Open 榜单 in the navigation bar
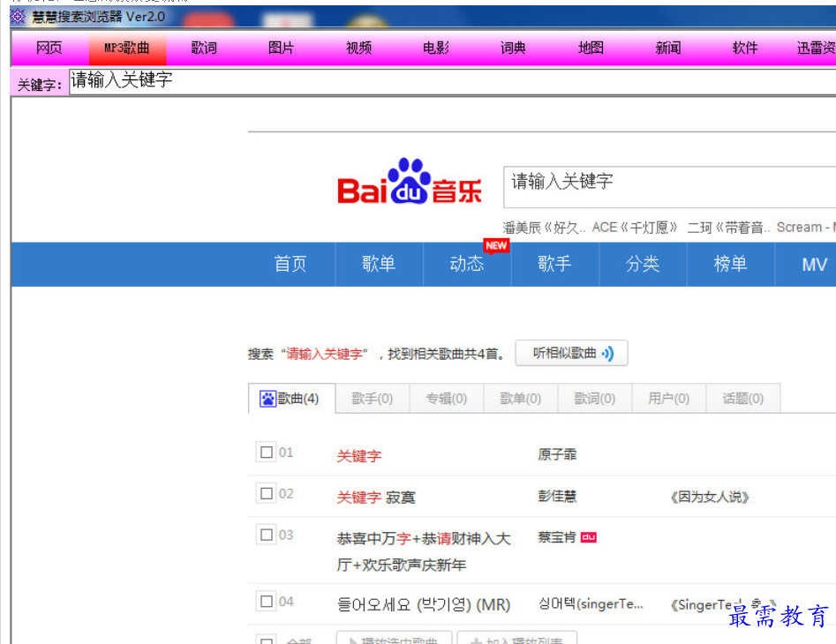Viewport: 836px width, 644px height. click(x=730, y=264)
